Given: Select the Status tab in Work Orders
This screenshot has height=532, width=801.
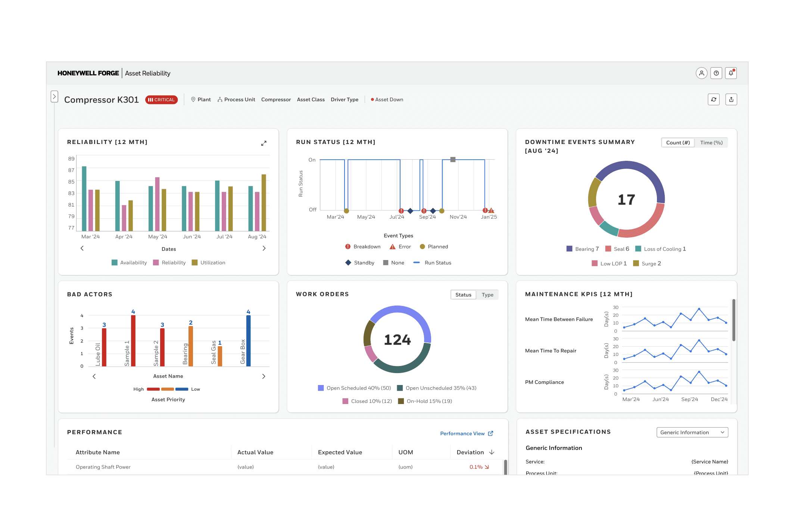Looking at the screenshot, I should click(x=463, y=295).
